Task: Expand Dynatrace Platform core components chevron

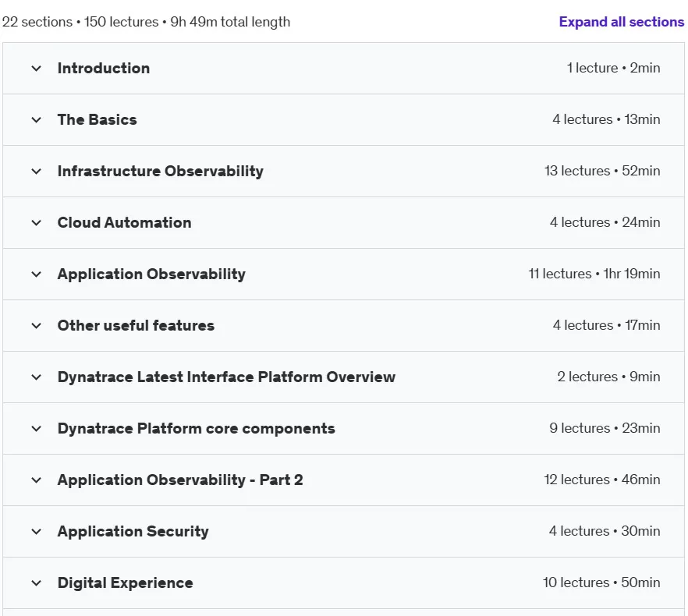Action: (x=37, y=429)
